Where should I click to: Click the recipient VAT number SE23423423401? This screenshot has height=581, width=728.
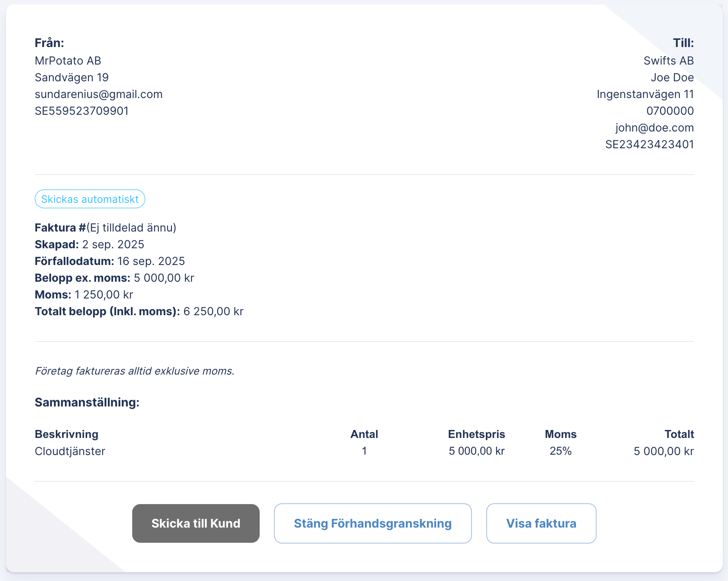[649, 145]
